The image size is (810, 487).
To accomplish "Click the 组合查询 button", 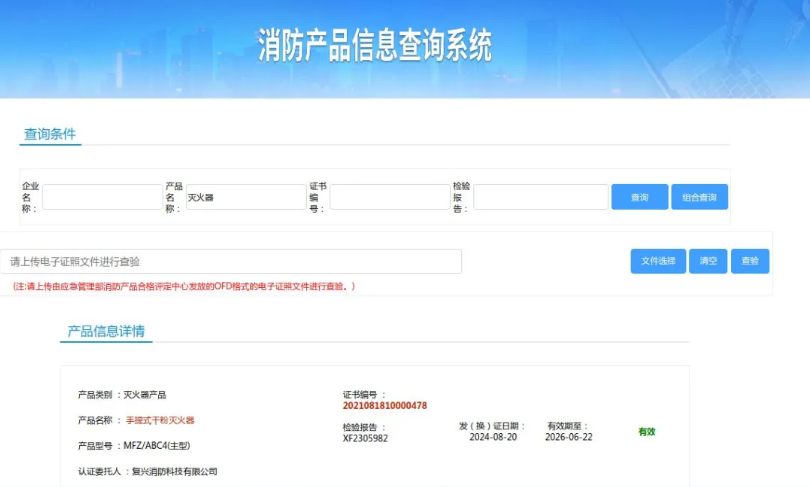I will pyautogui.click(x=699, y=197).
